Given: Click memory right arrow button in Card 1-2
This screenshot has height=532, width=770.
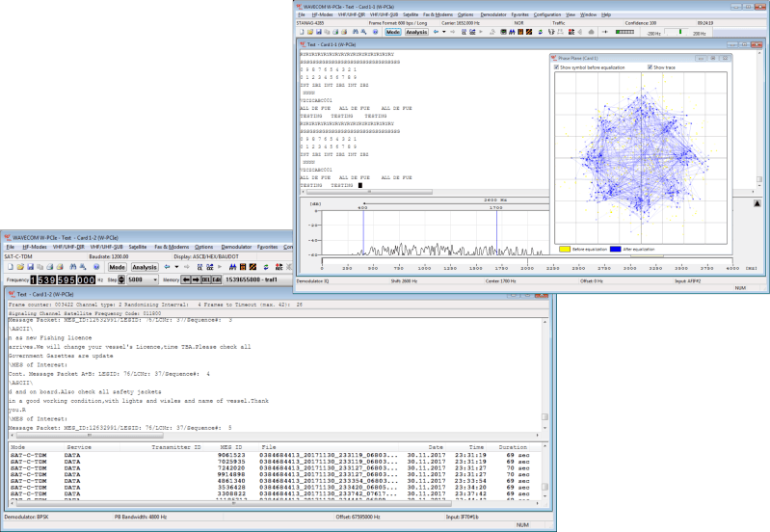Looking at the screenshot, I should tap(196, 279).
